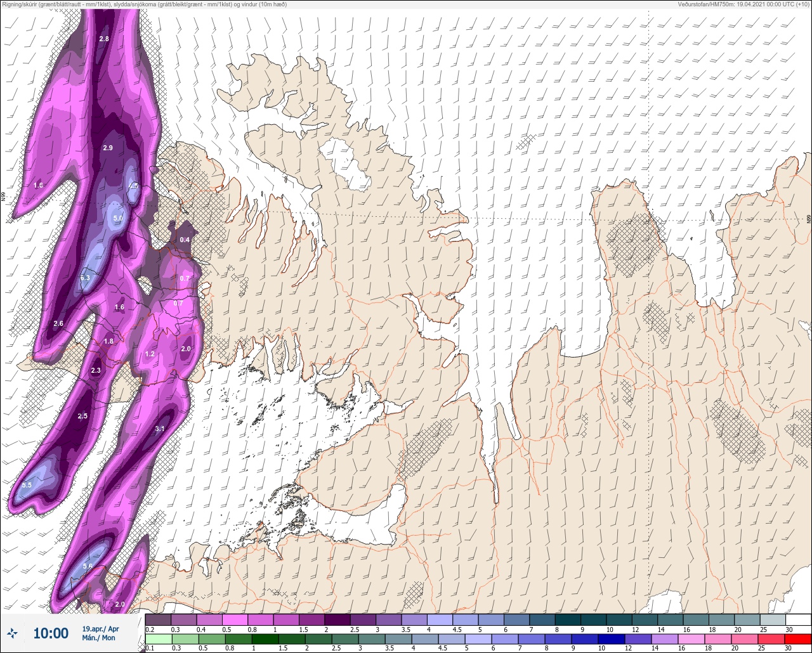This screenshot has height=653, width=812.
Task: Select the white 30 snow legend swatch
Action: (798, 619)
